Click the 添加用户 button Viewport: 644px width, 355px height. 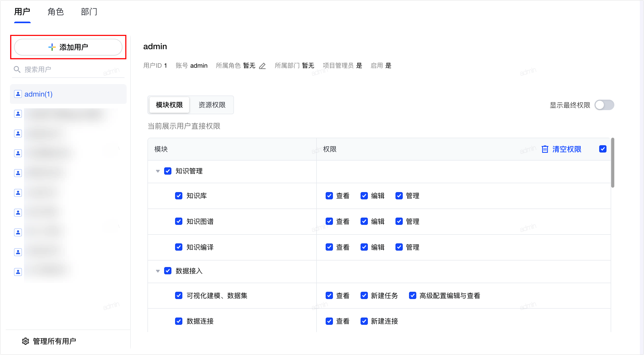(x=68, y=47)
